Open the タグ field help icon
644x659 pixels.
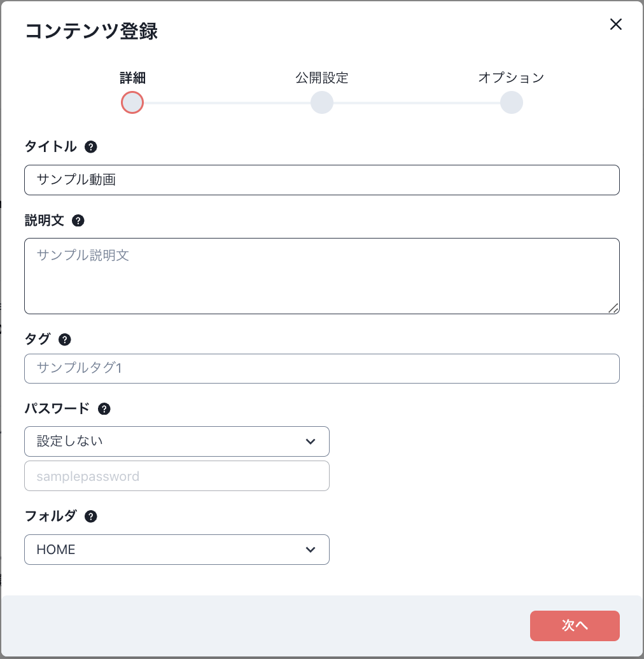click(64, 340)
